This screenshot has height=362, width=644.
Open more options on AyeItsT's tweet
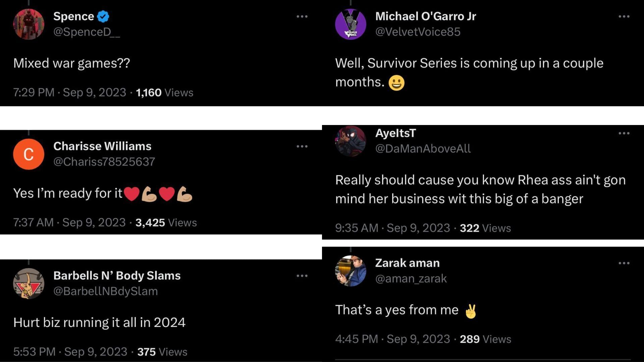click(624, 133)
